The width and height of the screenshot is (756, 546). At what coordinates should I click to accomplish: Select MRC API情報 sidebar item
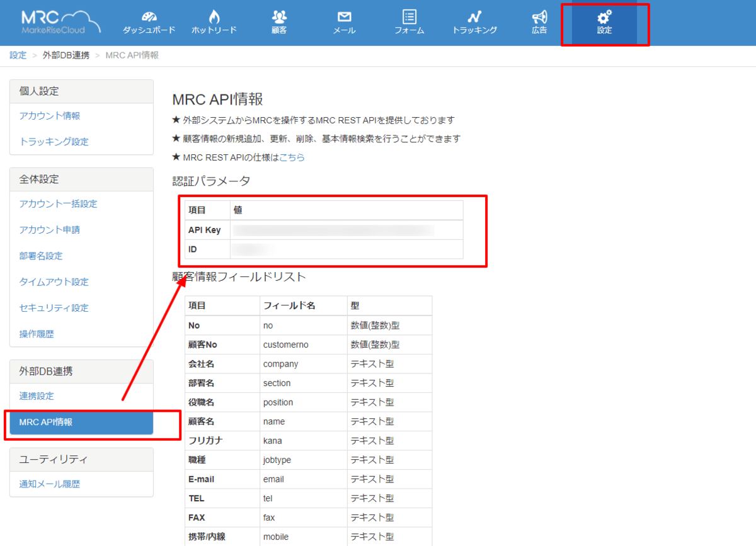pyautogui.click(x=81, y=422)
